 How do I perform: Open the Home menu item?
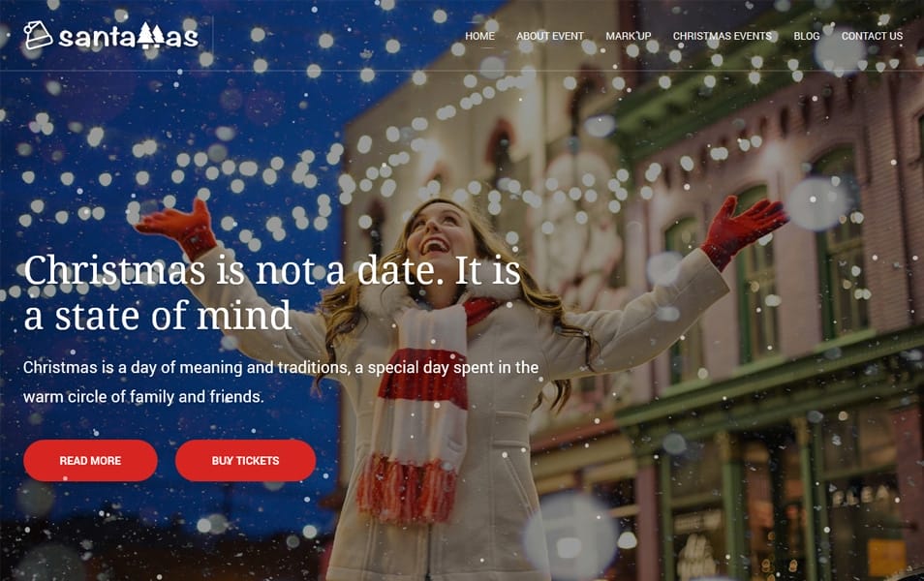479,36
